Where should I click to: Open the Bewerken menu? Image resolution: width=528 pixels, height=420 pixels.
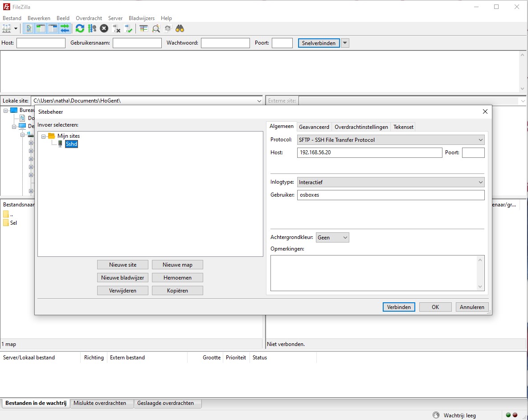39,18
